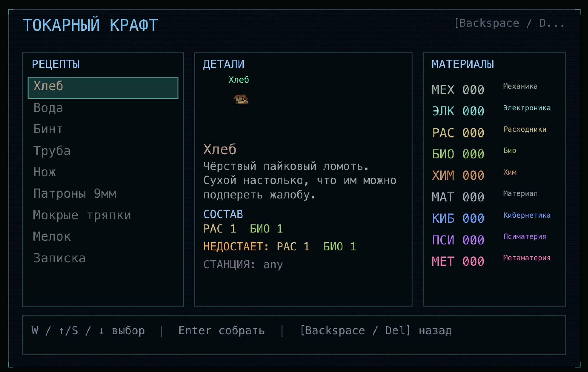Select the Мокрые тряпки recipe
This screenshot has height=372, width=588.
coord(103,215)
